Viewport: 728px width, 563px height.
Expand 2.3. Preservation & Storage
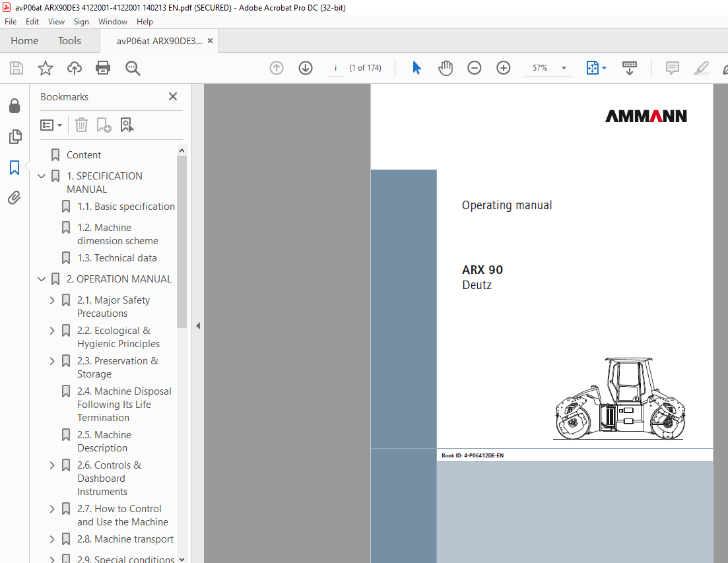tap(52, 361)
